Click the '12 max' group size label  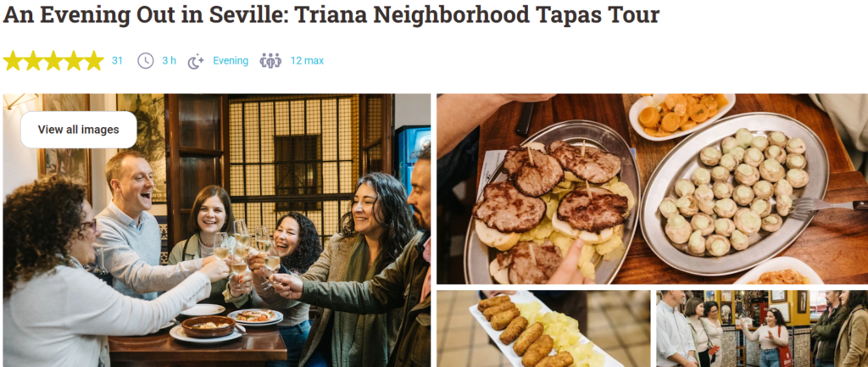pos(307,61)
